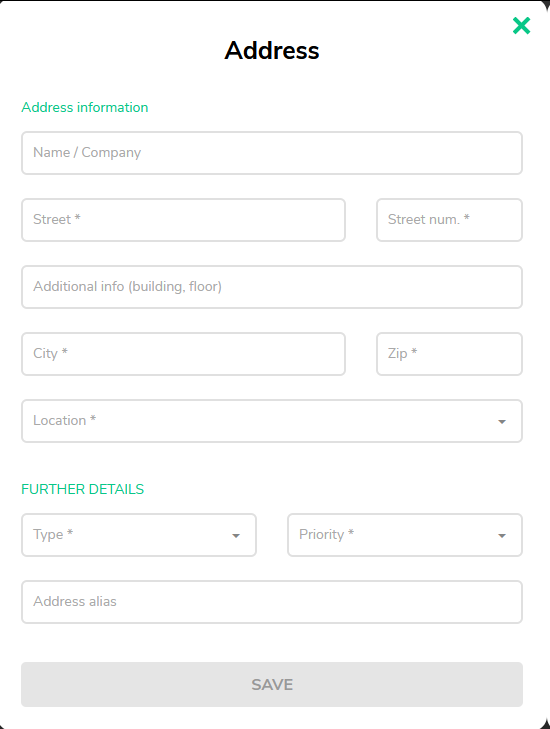550x729 pixels.
Task: Click the SAVE button
Action: pos(272,684)
